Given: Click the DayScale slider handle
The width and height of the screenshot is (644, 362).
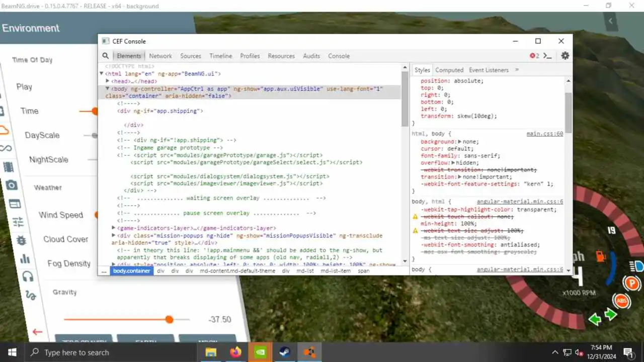Looking at the screenshot, I should pyautogui.click(x=95, y=135).
